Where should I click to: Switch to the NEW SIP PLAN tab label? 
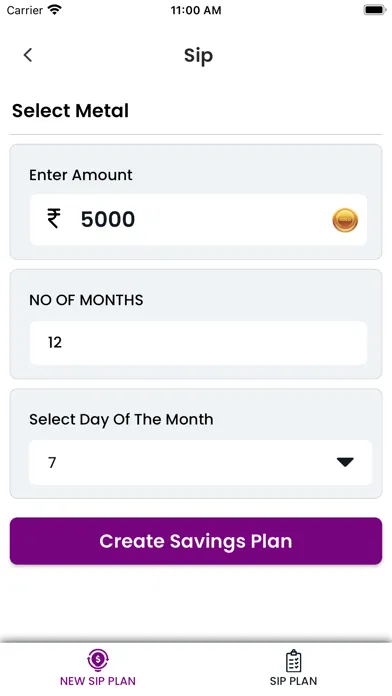[x=98, y=681]
